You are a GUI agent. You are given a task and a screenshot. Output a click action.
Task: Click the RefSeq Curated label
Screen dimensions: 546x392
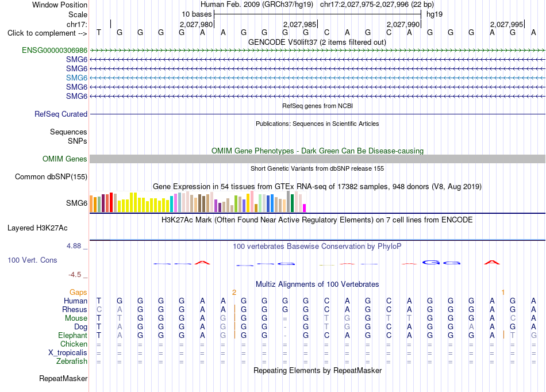point(61,114)
